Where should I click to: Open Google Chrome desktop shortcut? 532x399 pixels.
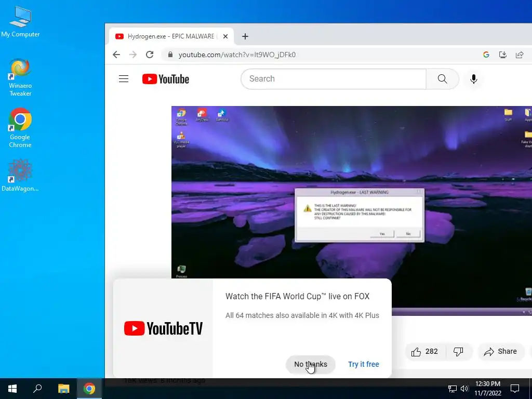coord(20,128)
